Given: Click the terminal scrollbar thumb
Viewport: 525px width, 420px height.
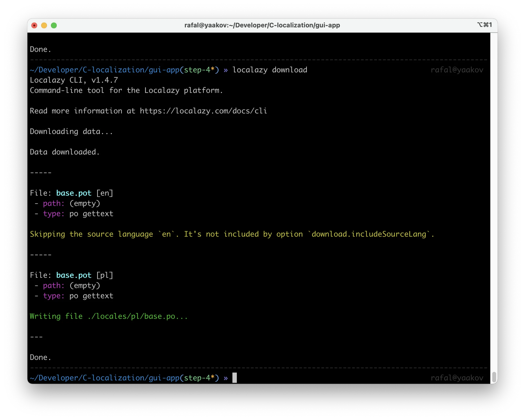Looking at the screenshot, I should (x=494, y=377).
